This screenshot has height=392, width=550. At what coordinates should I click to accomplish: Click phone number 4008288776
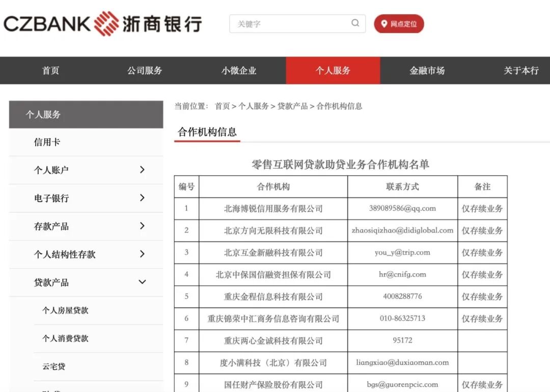point(402,296)
